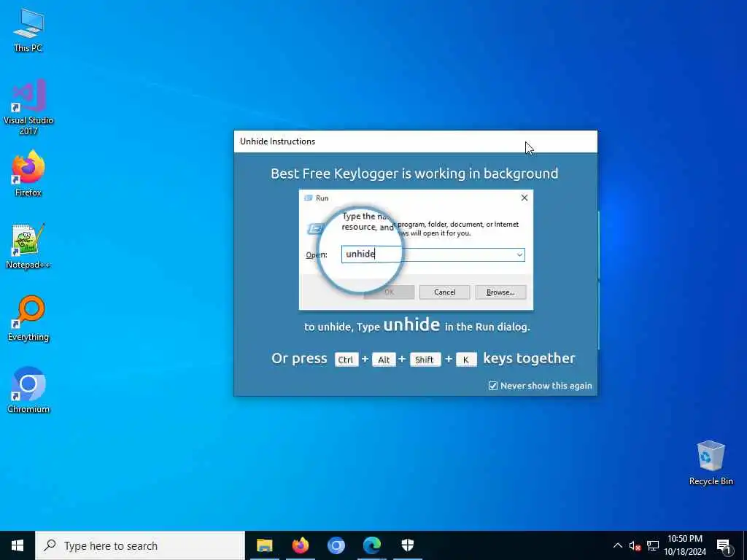Screen dimensions: 747x560
Task: Open Microsoft Edge from taskbar
Action: tap(372, 545)
